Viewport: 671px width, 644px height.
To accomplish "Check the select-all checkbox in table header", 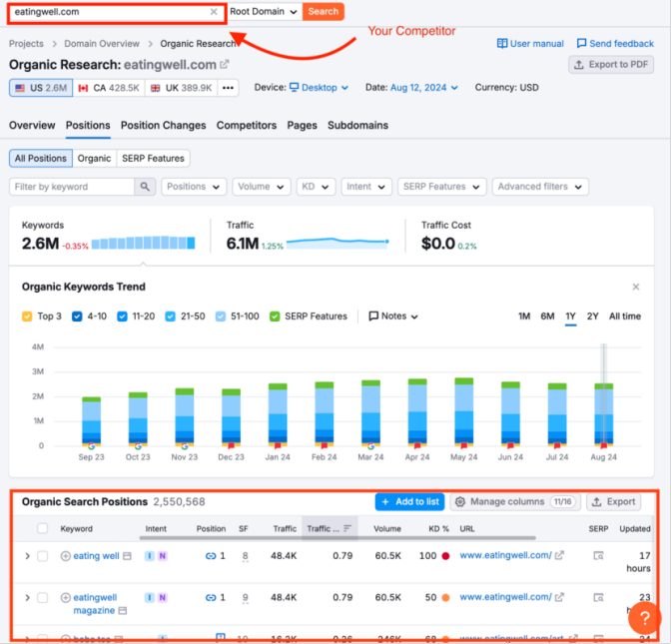I will point(42,529).
